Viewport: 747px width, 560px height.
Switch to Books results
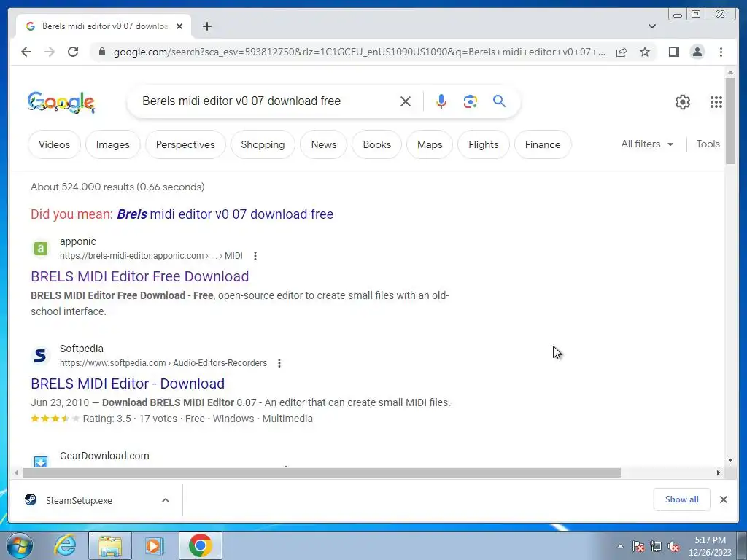pos(377,144)
